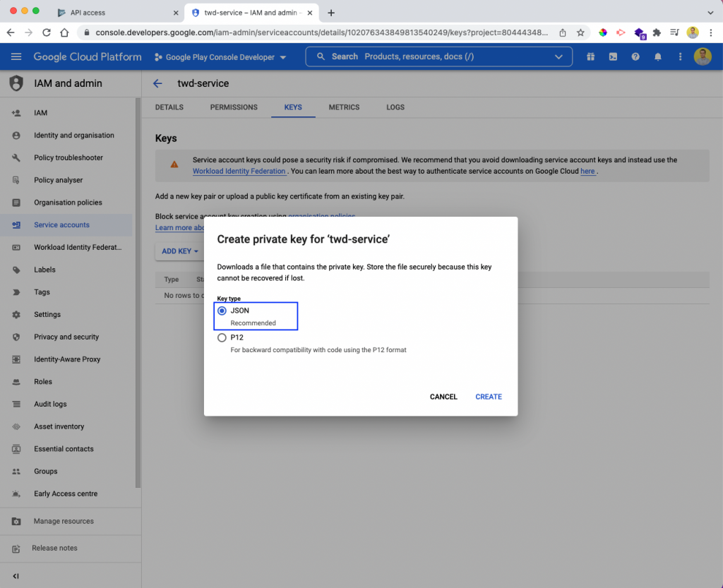Open the Chrome tab list chevron
Screen dimensions: 723x588
[710, 13]
